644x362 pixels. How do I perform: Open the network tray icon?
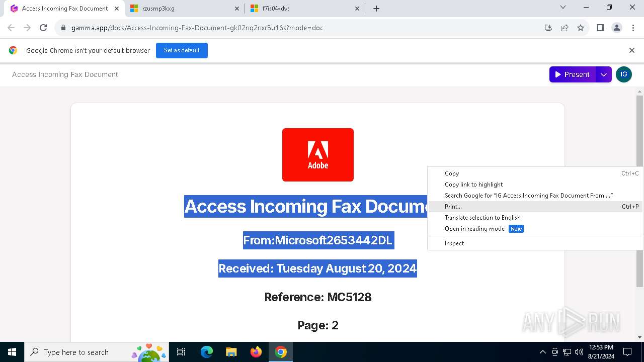[x=567, y=352]
